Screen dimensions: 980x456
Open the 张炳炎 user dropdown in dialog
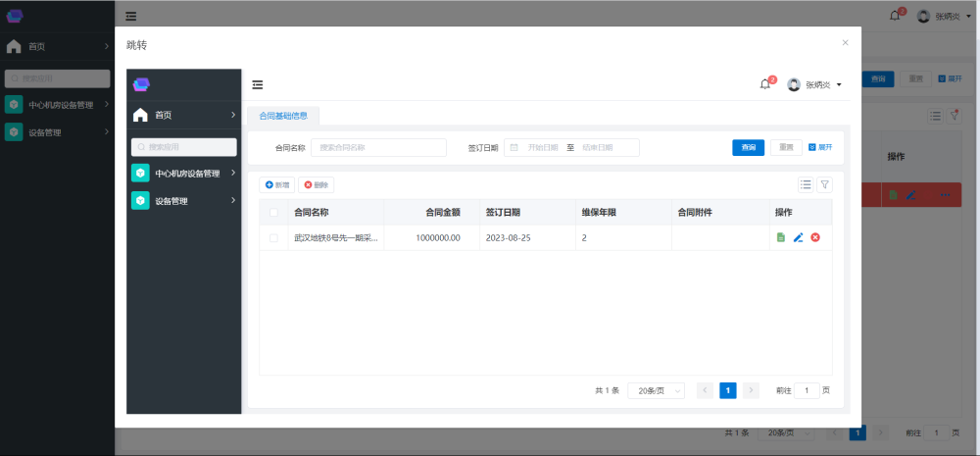click(x=814, y=85)
